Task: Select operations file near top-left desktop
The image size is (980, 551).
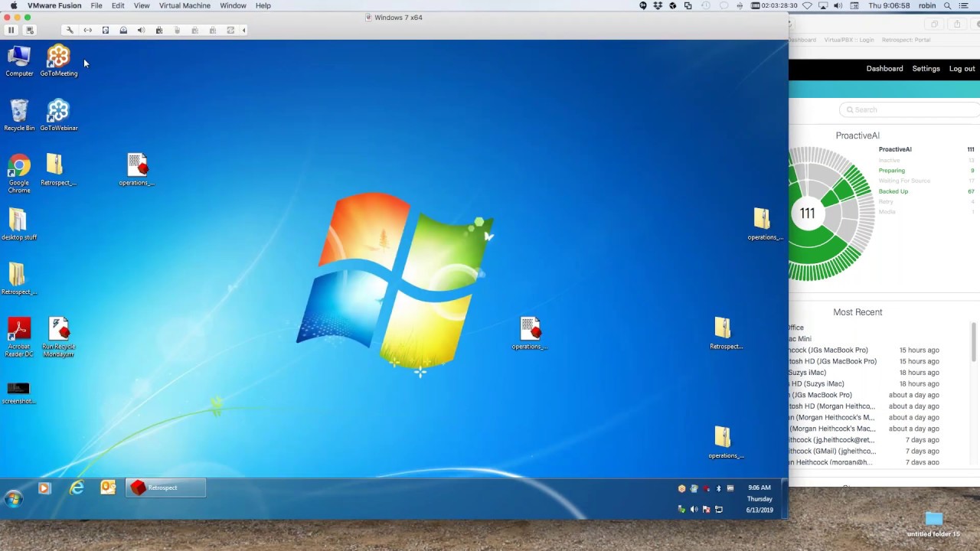Action: pyautogui.click(x=137, y=170)
